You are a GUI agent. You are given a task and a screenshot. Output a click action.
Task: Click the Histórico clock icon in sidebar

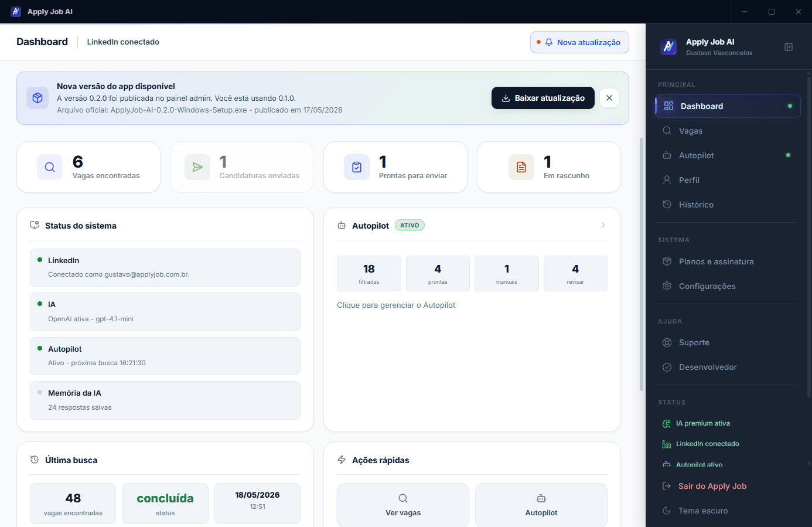667,205
